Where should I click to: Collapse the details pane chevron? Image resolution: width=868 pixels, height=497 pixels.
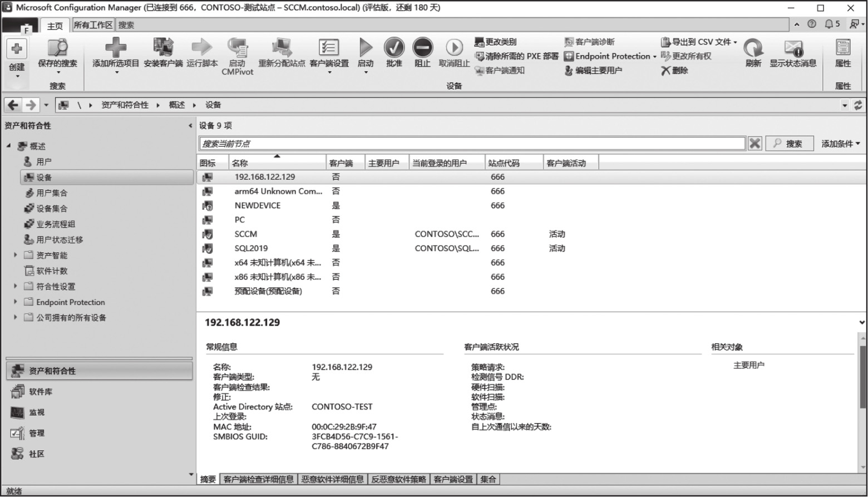(862, 322)
